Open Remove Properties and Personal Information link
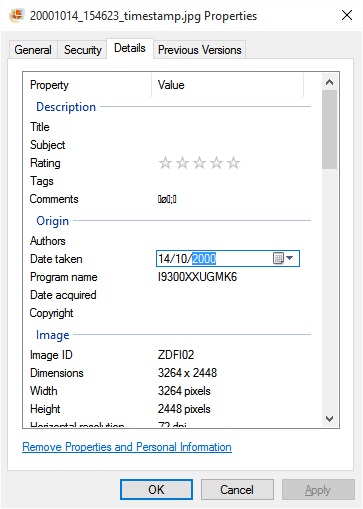This screenshot has width=363, height=509. click(x=127, y=447)
